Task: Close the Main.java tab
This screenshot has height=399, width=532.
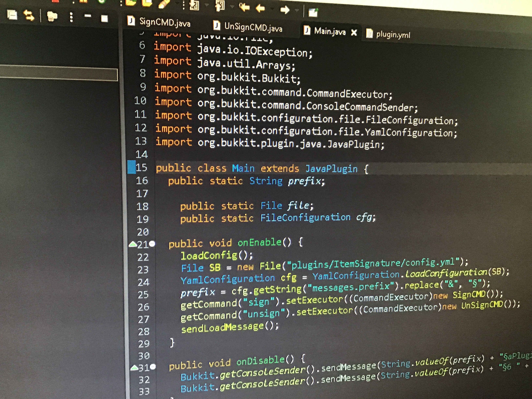Action: (x=354, y=32)
